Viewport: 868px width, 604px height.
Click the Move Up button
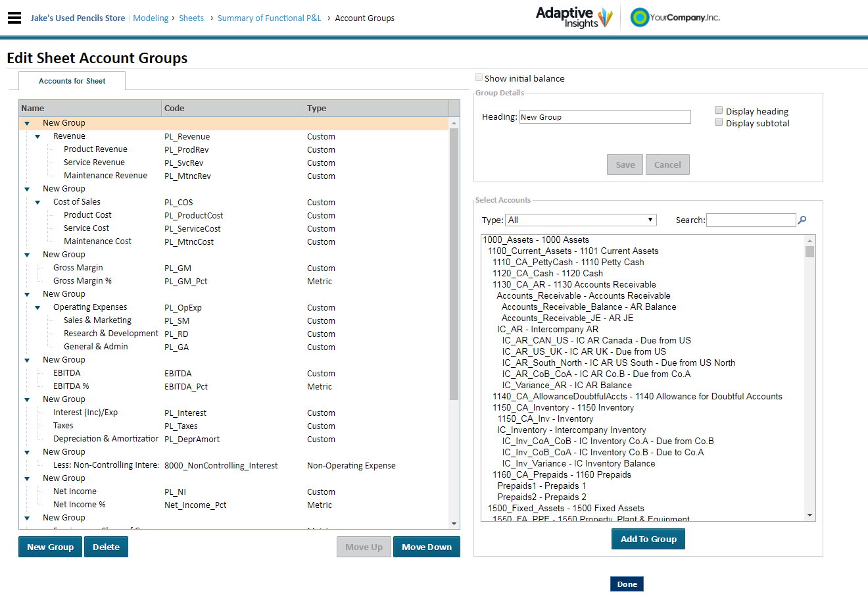click(364, 547)
